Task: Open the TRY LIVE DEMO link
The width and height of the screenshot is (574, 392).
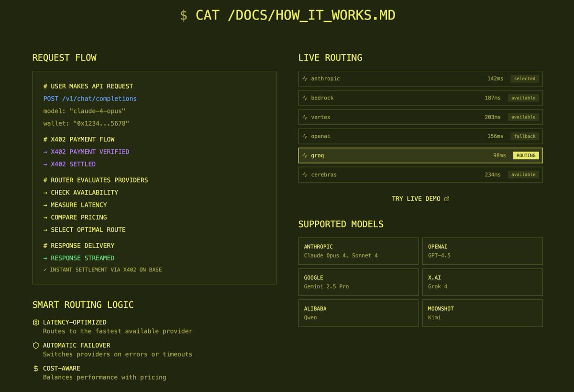Action: pos(420,199)
